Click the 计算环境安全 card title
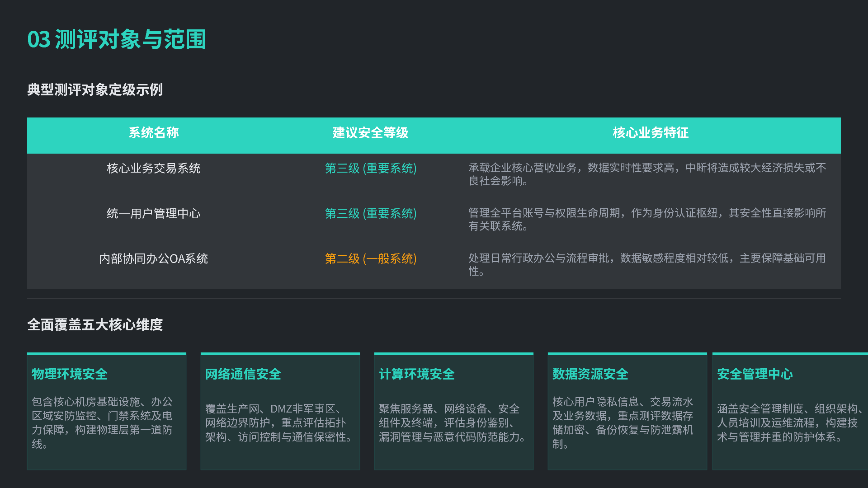This screenshot has width=868, height=488. (417, 374)
